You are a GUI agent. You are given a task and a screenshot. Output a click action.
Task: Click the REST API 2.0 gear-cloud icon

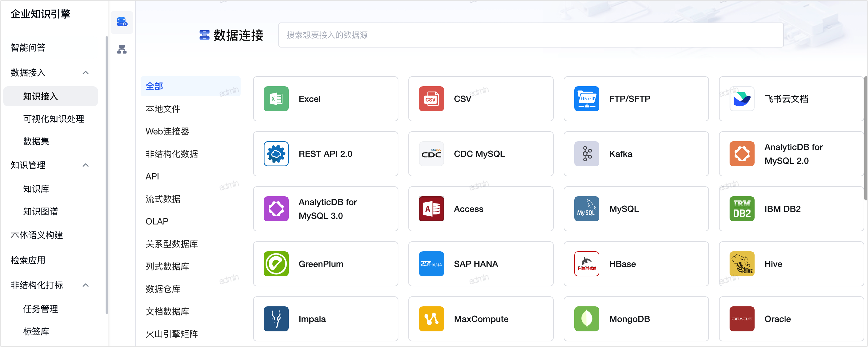(276, 154)
